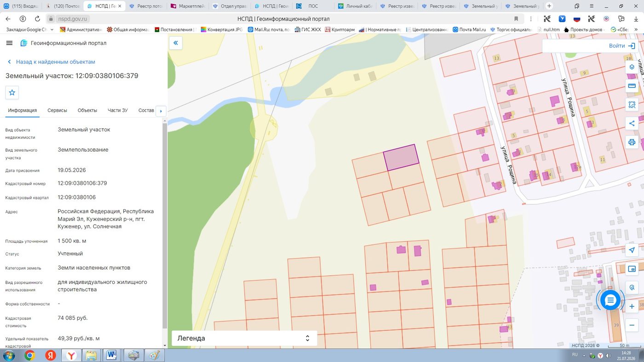Open the Russian flag extension icon
The image size is (644, 362).
point(577,19)
